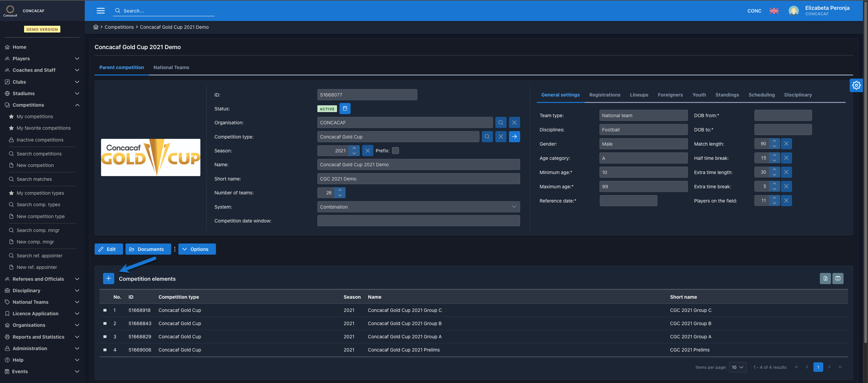Open the settings gear on the right edge

click(x=856, y=85)
